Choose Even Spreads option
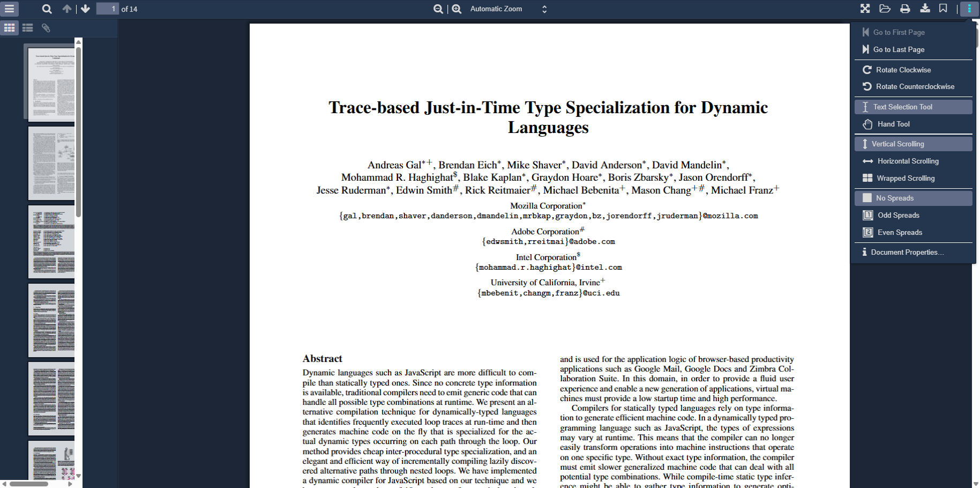The height and width of the screenshot is (488, 980). (913, 232)
